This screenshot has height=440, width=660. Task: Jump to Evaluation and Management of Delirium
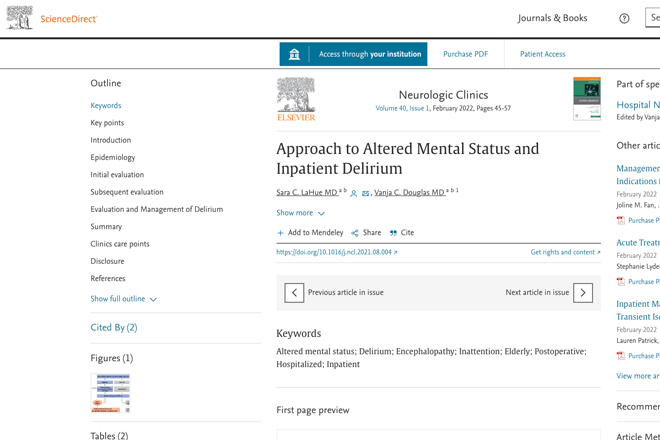(x=157, y=209)
